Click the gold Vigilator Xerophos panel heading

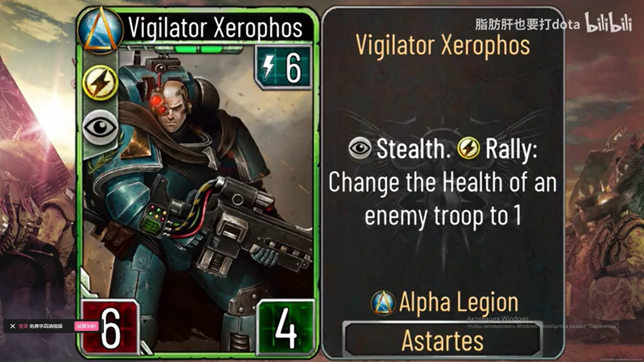coord(443,46)
